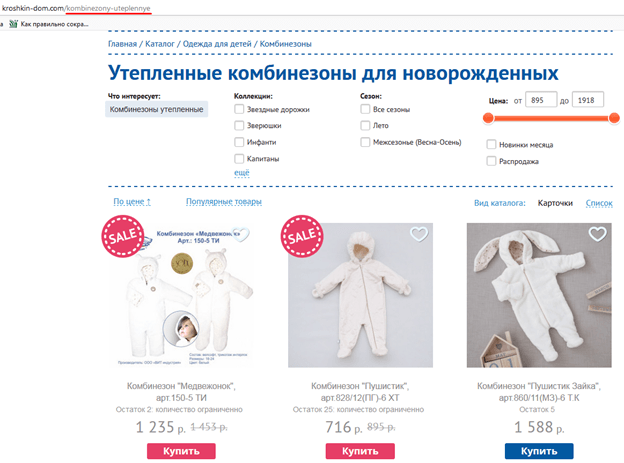
Task: Toggle Новинки месяца checkbox
Action: (491, 144)
